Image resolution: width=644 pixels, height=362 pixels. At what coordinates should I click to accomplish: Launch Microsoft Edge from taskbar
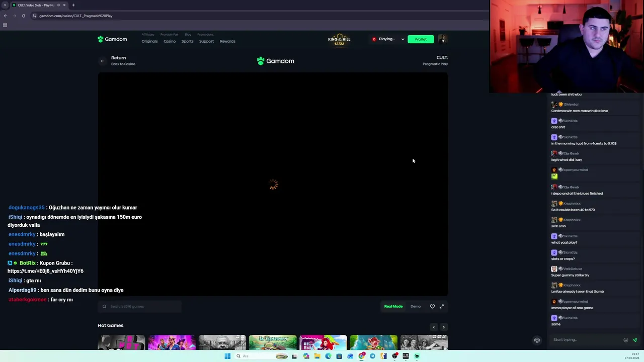(328, 356)
